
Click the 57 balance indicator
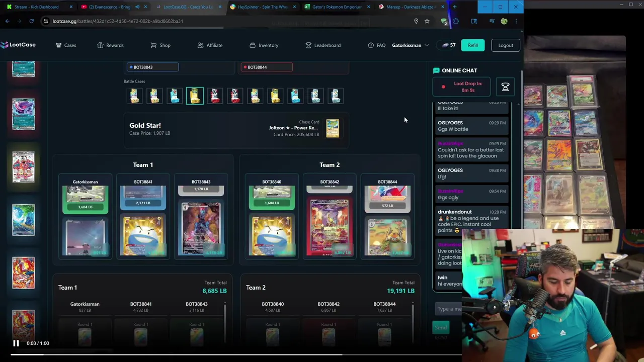(x=449, y=45)
